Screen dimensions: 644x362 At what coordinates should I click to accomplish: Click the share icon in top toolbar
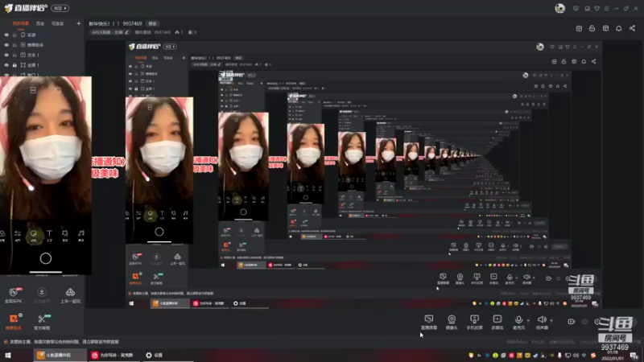[632, 28]
